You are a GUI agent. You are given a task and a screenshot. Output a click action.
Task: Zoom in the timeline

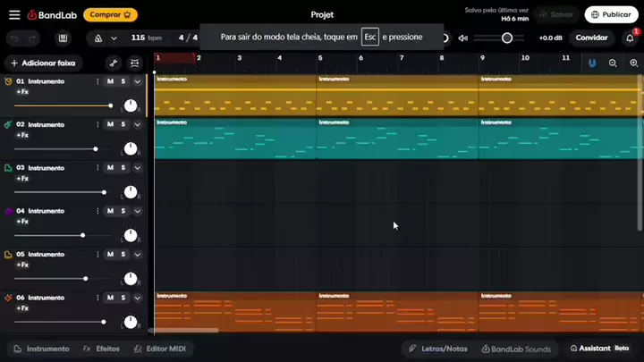point(634,63)
